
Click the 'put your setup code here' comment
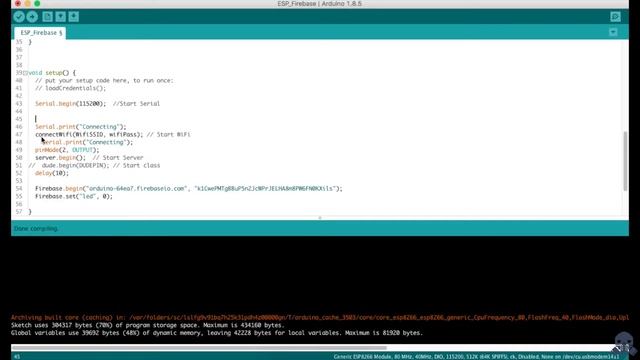click(104, 80)
